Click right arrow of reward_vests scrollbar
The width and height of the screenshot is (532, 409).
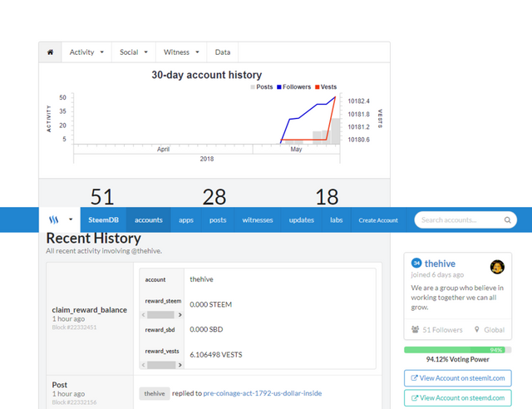[x=180, y=365]
